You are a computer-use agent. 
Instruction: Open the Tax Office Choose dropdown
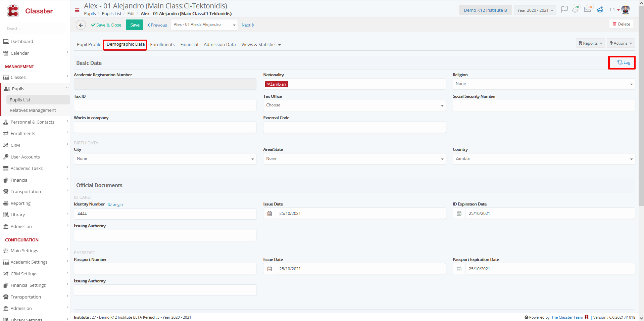point(354,105)
